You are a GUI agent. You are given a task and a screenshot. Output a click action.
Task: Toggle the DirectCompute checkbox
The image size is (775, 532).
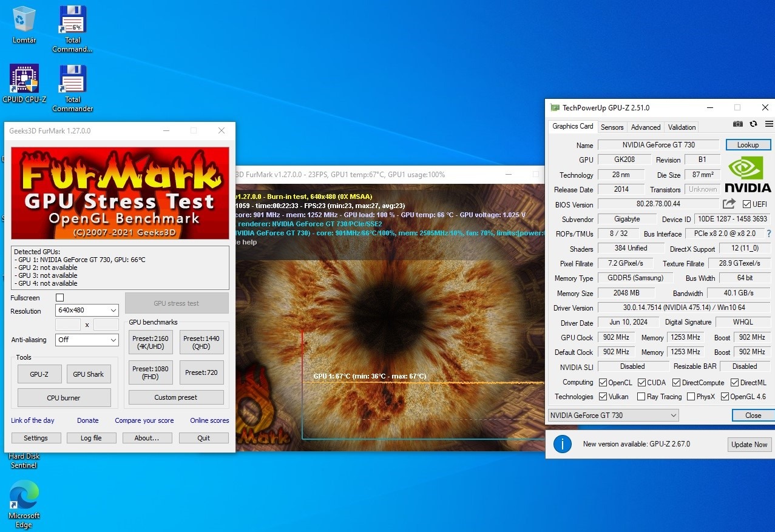pyautogui.click(x=676, y=383)
